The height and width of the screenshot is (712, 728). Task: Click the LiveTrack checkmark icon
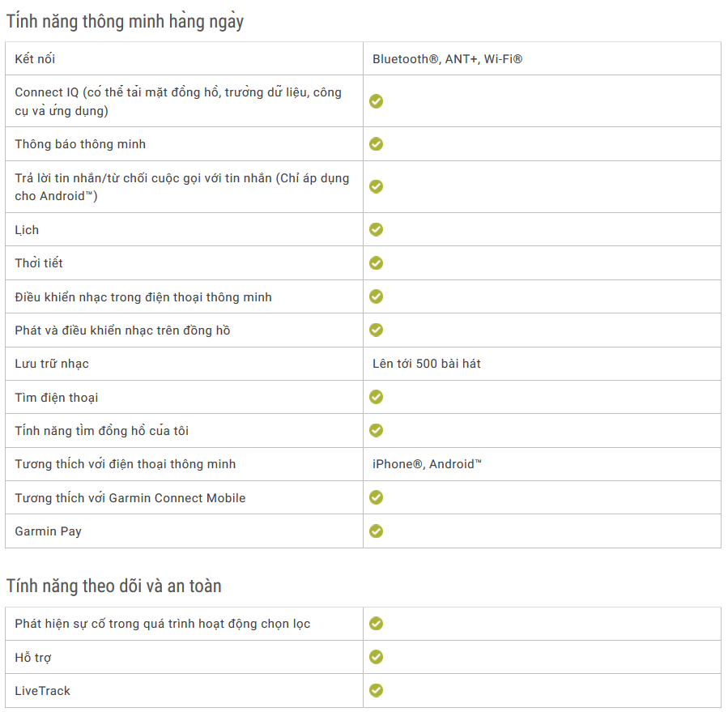376,690
